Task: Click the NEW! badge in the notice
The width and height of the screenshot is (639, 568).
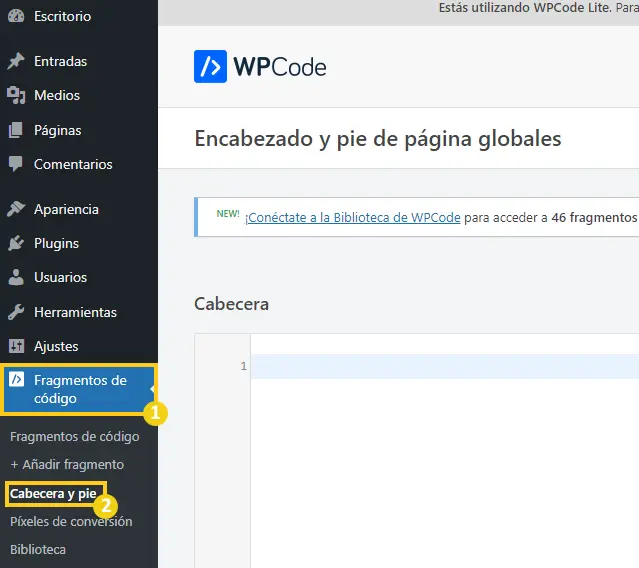Action: point(228,214)
